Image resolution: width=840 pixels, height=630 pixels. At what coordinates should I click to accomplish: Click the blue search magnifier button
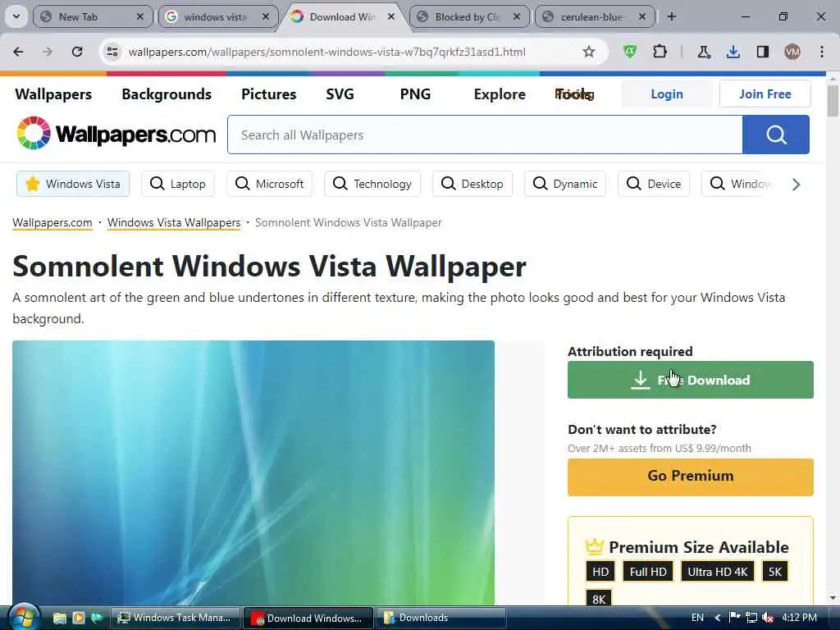tap(776, 135)
